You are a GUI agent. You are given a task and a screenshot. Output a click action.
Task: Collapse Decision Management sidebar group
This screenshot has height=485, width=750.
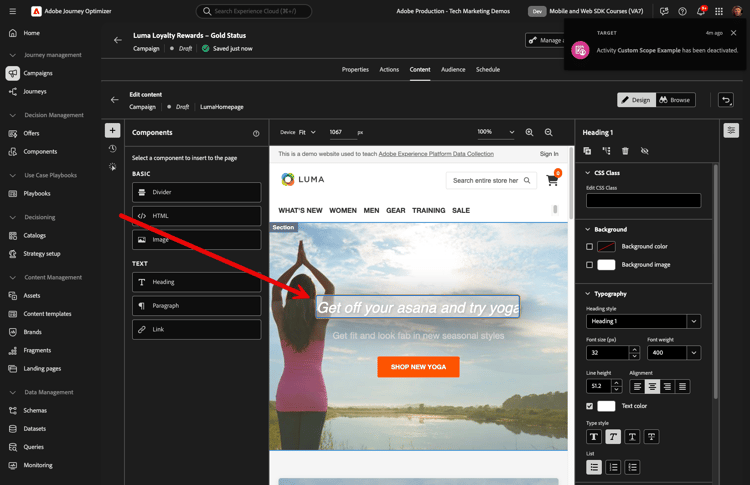[x=13, y=115]
